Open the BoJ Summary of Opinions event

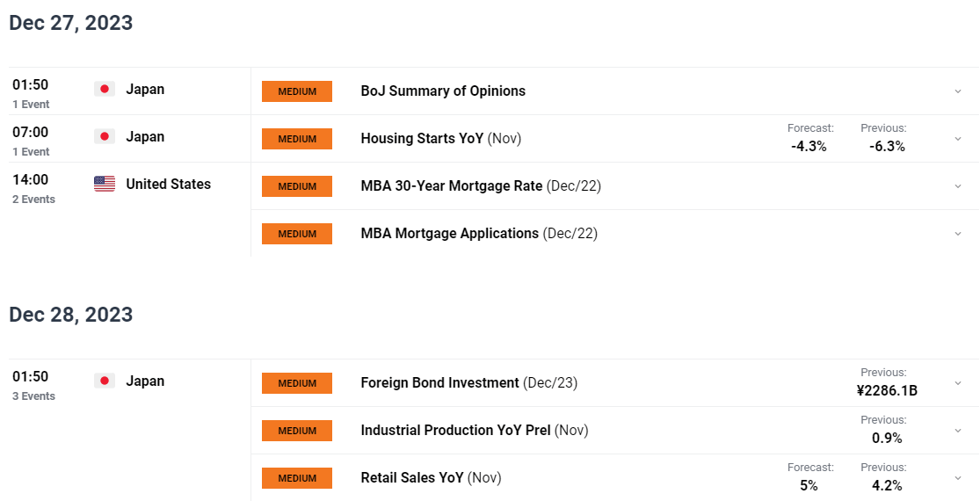click(x=443, y=91)
